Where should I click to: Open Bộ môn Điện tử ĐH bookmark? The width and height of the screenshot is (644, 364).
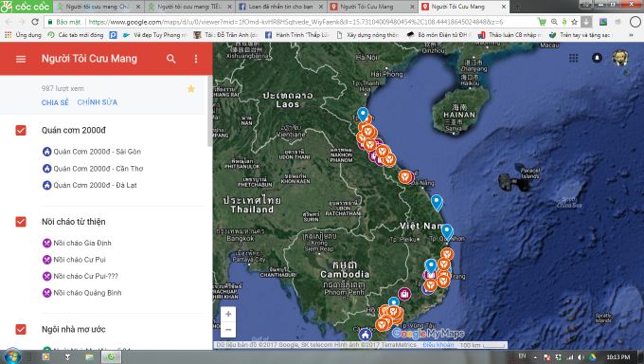tap(438, 35)
